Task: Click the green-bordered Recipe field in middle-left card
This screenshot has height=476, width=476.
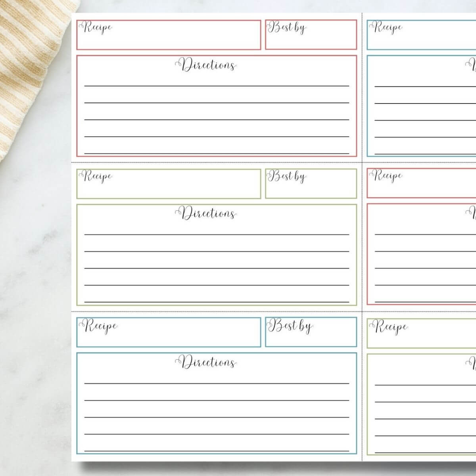Action: point(169,184)
